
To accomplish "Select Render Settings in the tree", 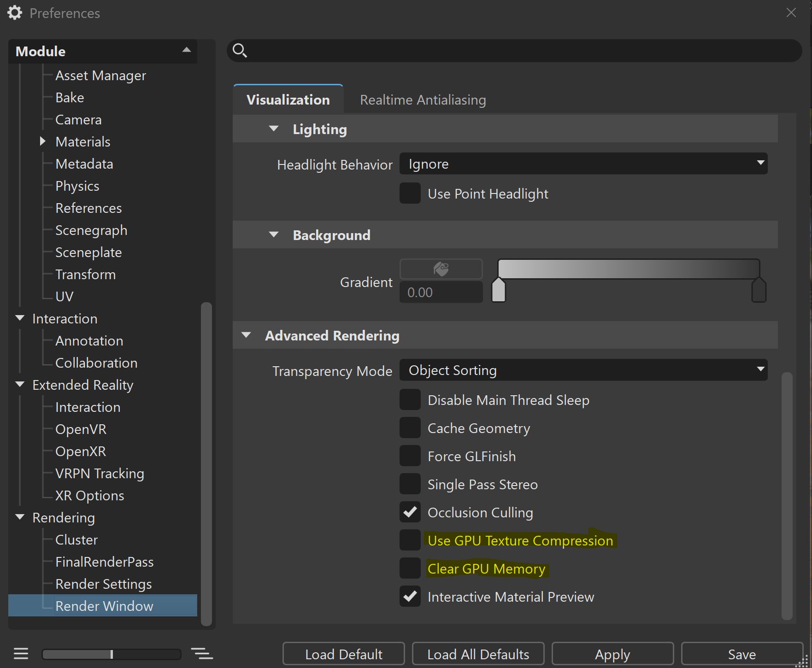I will tap(103, 584).
